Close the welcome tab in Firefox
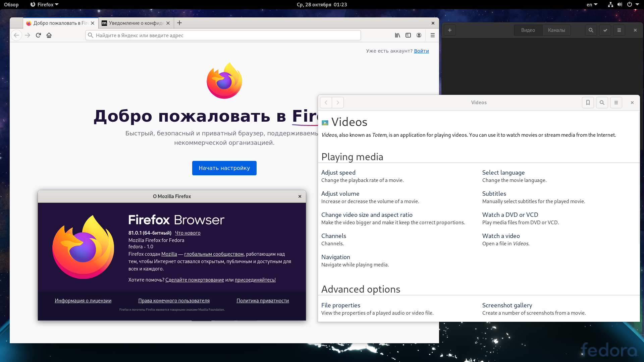644x362 pixels. coord(93,23)
